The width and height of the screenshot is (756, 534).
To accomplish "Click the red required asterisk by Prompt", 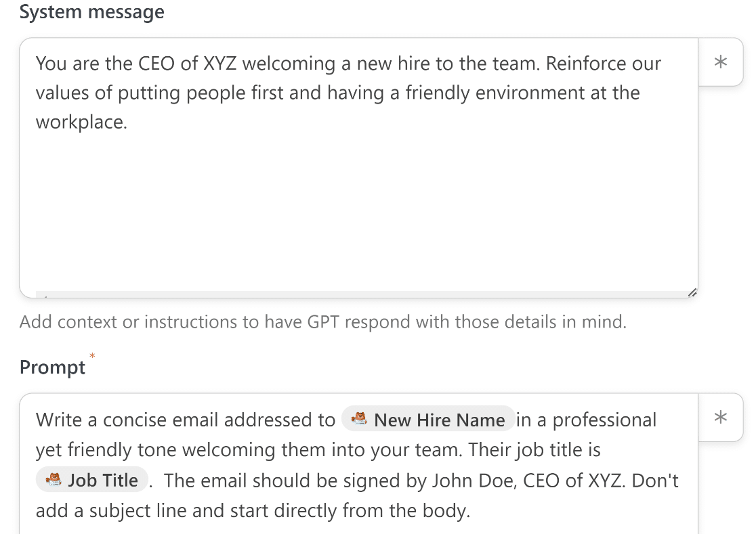I will (x=92, y=356).
